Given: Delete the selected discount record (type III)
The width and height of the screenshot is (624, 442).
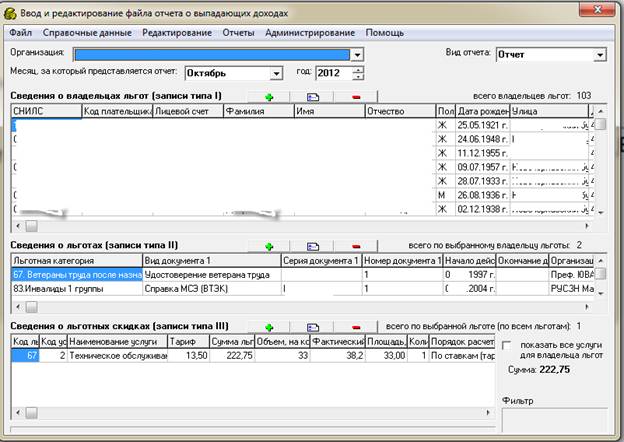Looking at the screenshot, I should point(356,327).
